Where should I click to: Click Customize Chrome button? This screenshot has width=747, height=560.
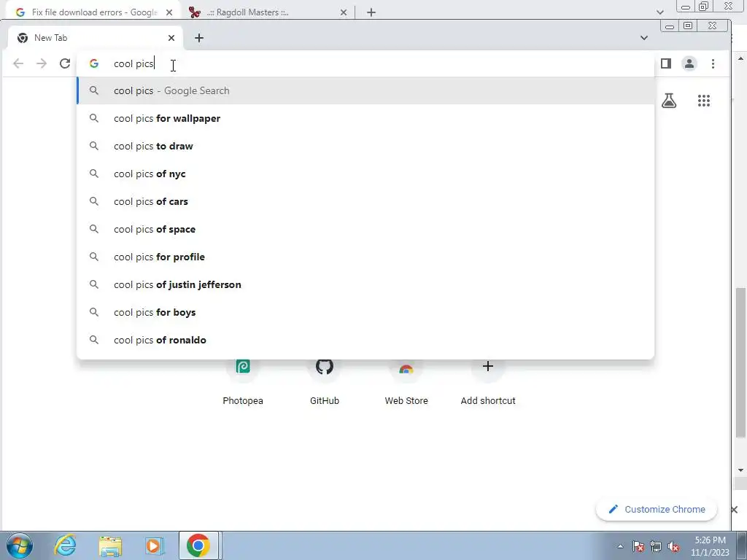click(x=657, y=509)
